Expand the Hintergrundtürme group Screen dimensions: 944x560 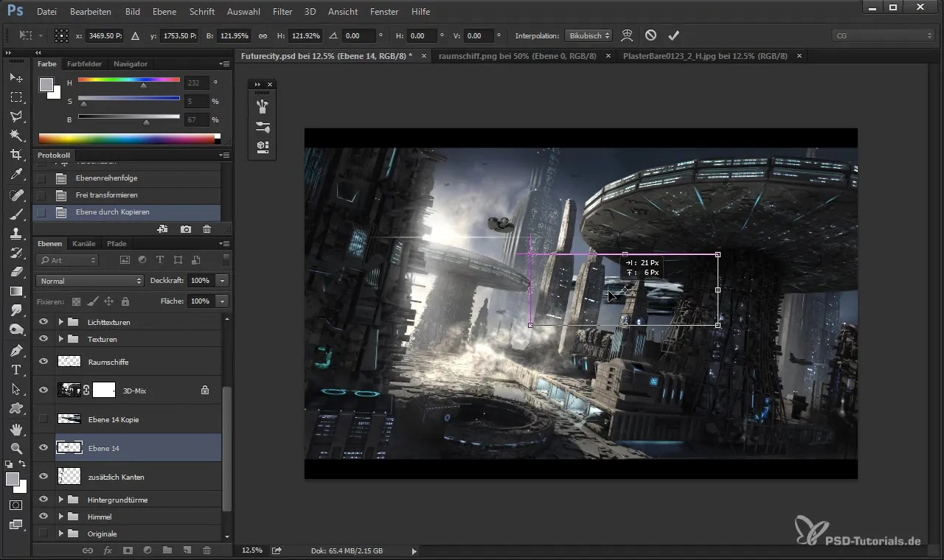[x=61, y=499]
